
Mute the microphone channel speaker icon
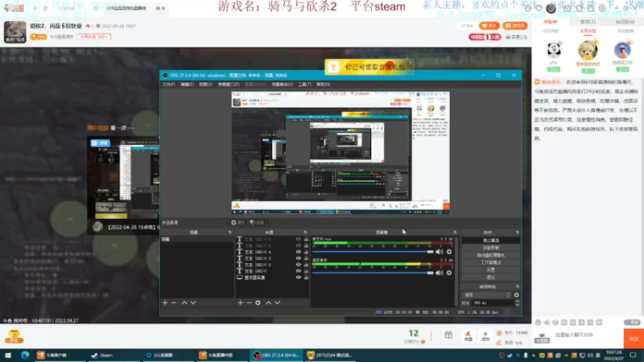click(x=439, y=252)
